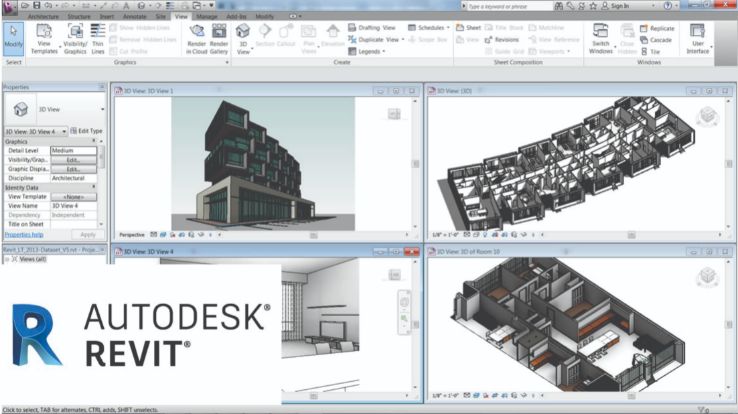Click the View Template <None> button
This screenshot has height=414, width=738.
[73, 197]
